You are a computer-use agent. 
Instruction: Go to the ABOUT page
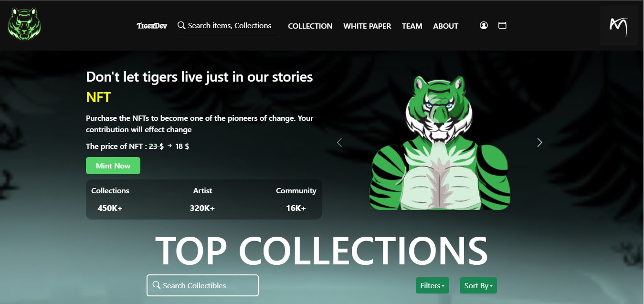446,26
